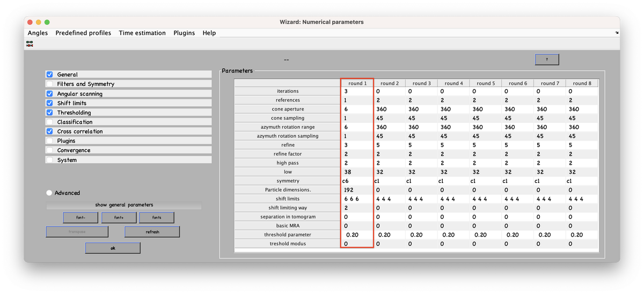The image size is (644, 294).
Task: Enable the Filters and Symmetry checkbox
Action: pos(50,84)
